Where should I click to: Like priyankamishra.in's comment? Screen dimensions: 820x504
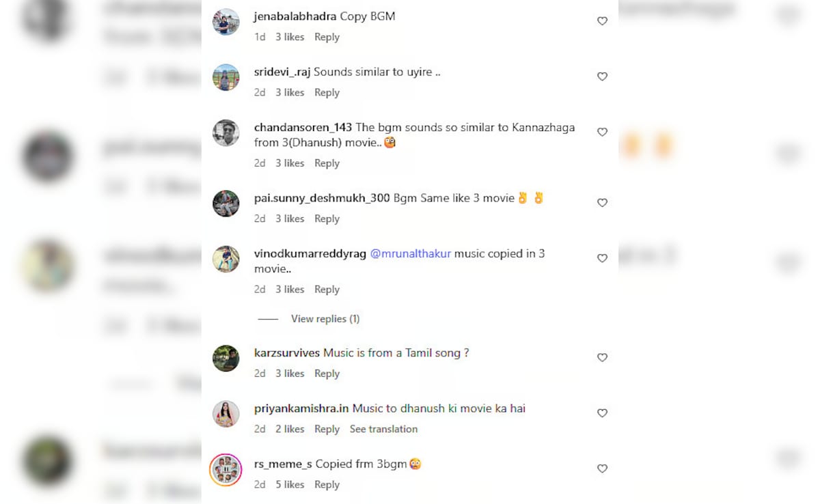click(x=602, y=413)
